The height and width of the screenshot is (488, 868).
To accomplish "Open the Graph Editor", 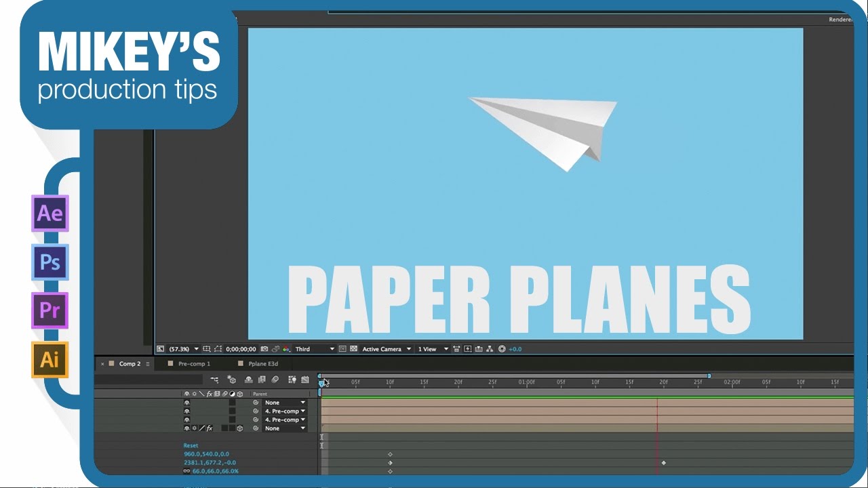I will point(304,380).
